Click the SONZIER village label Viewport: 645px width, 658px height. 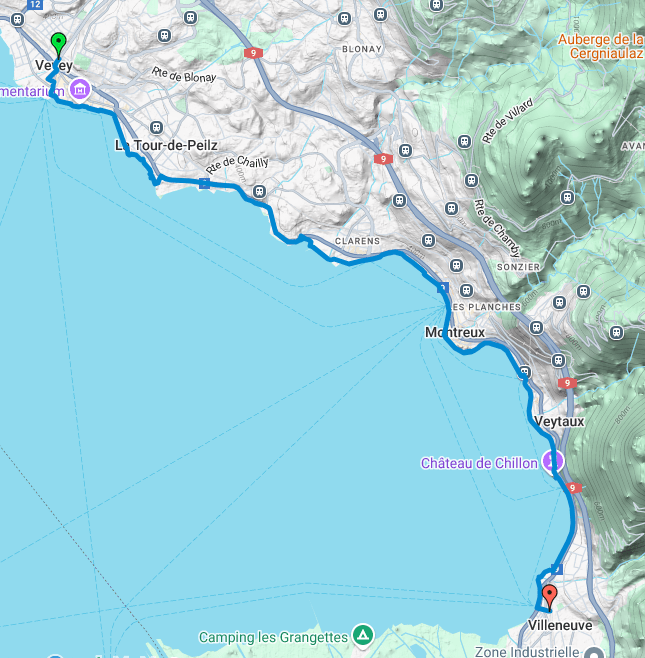(518, 267)
